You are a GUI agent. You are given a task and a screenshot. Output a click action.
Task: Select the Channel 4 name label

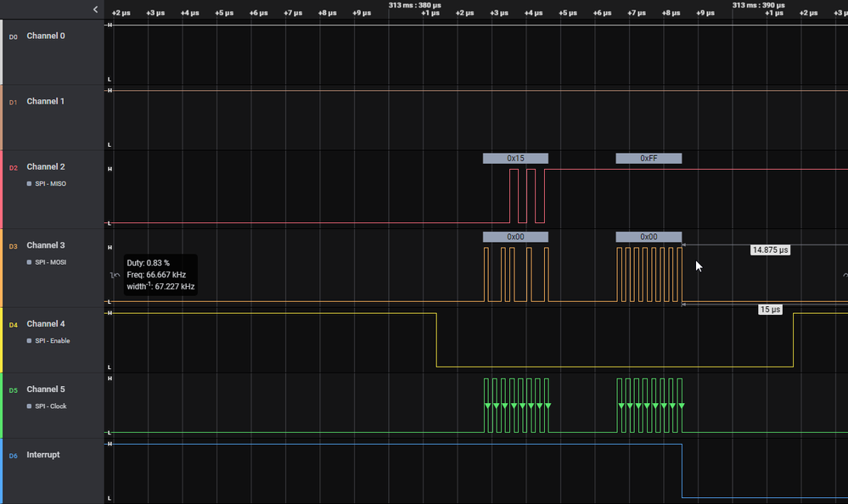click(x=46, y=323)
